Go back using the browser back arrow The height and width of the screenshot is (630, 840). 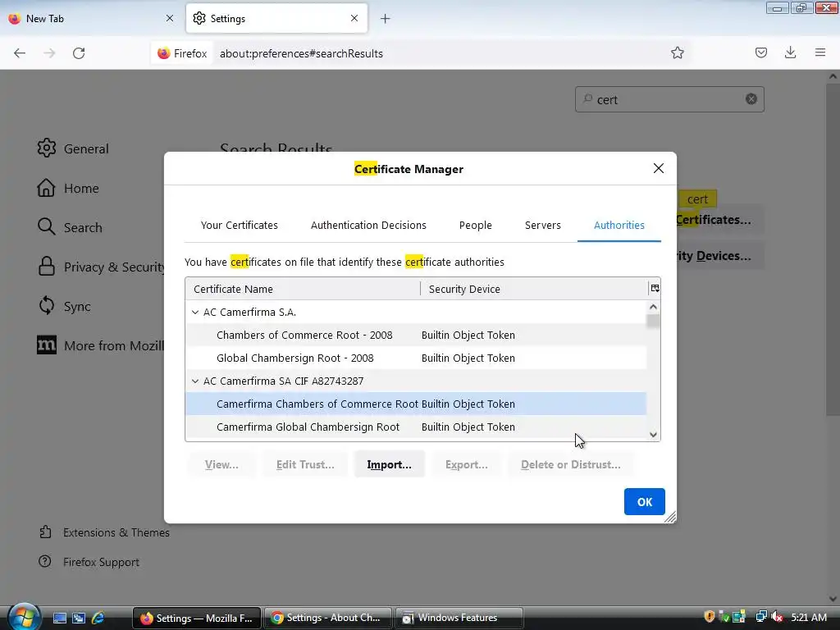tap(20, 53)
